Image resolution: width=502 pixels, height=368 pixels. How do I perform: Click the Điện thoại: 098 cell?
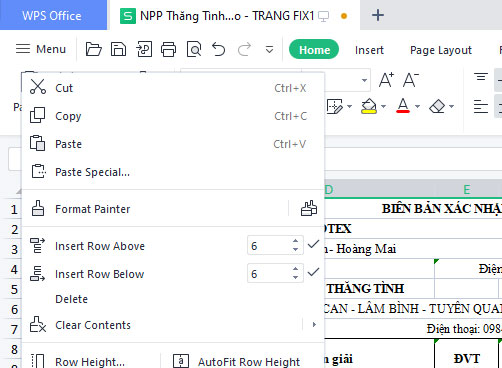click(x=412, y=329)
